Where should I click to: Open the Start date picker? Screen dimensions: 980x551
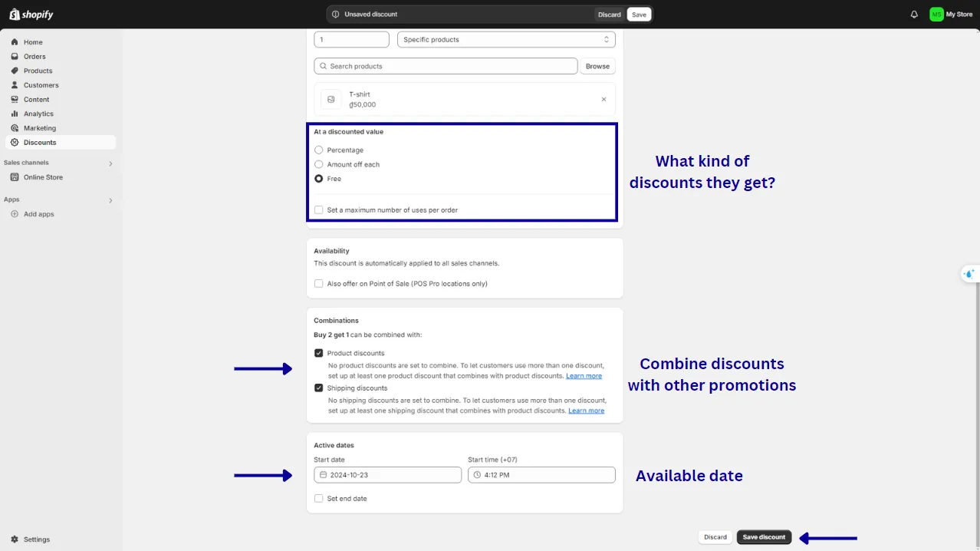tap(388, 475)
